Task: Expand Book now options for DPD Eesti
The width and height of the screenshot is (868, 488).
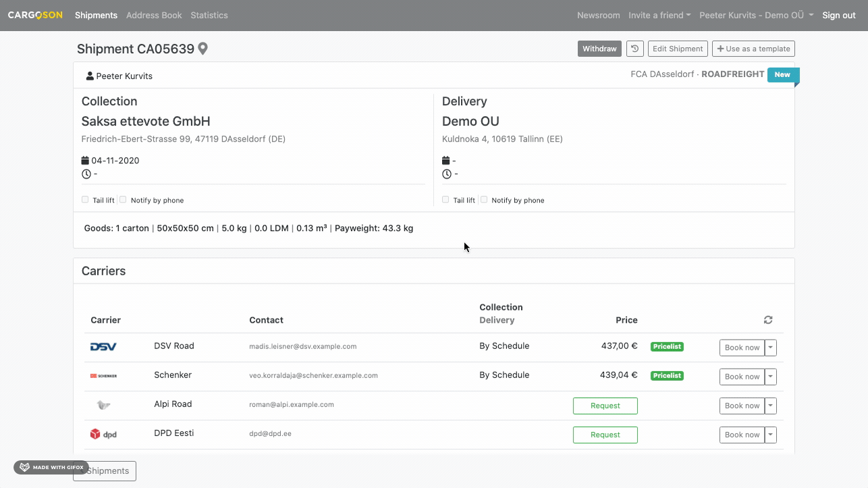Action: (771, 435)
